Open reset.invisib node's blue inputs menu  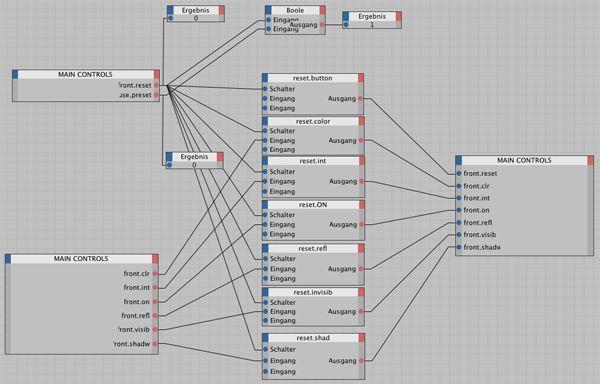[x=265, y=292]
